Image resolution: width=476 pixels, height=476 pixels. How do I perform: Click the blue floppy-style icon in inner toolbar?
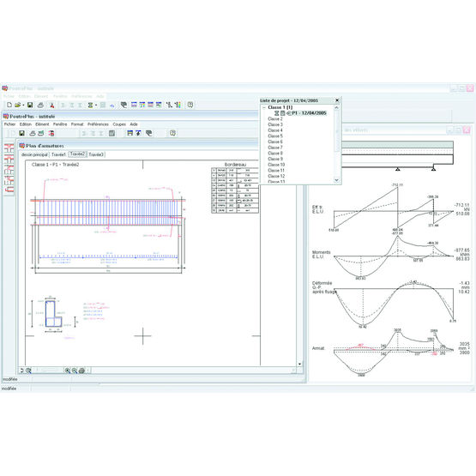130,133
